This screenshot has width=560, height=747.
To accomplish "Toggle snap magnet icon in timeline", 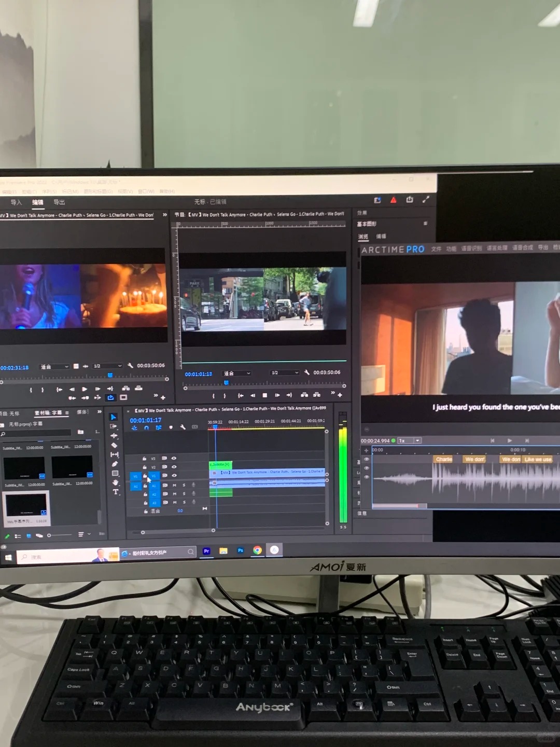I will (146, 428).
